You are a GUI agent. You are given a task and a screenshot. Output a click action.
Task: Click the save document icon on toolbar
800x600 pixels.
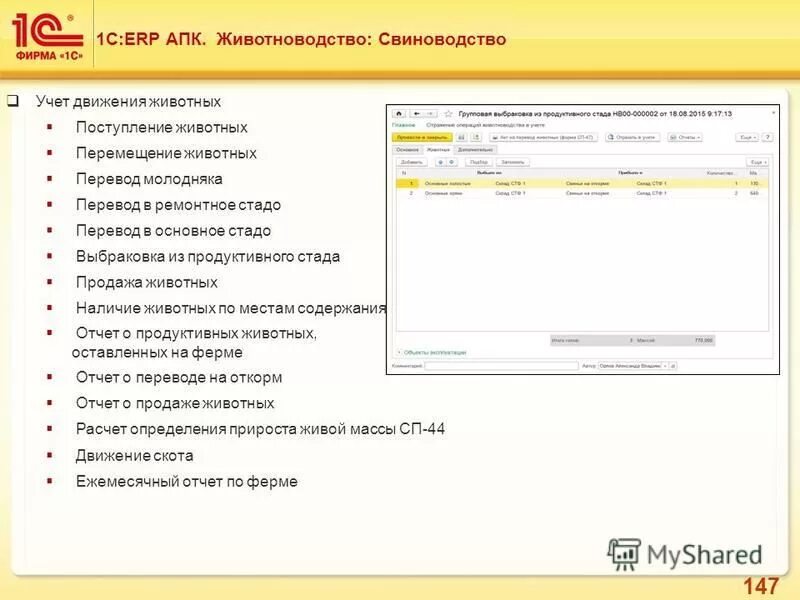(x=460, y=138)
